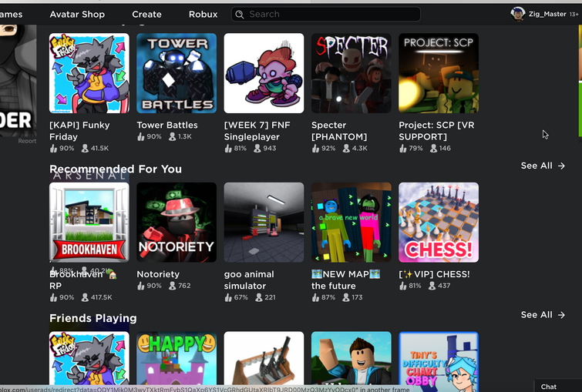This screenshot has height=392, width=582.
Task: Click the Recommended For You heading
Action: tap(116, 169)
